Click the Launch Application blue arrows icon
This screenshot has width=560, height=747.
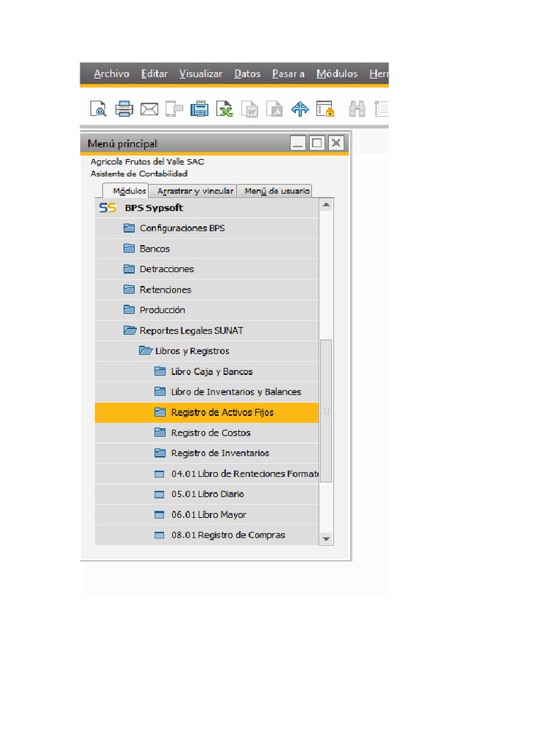coord(300,109)
